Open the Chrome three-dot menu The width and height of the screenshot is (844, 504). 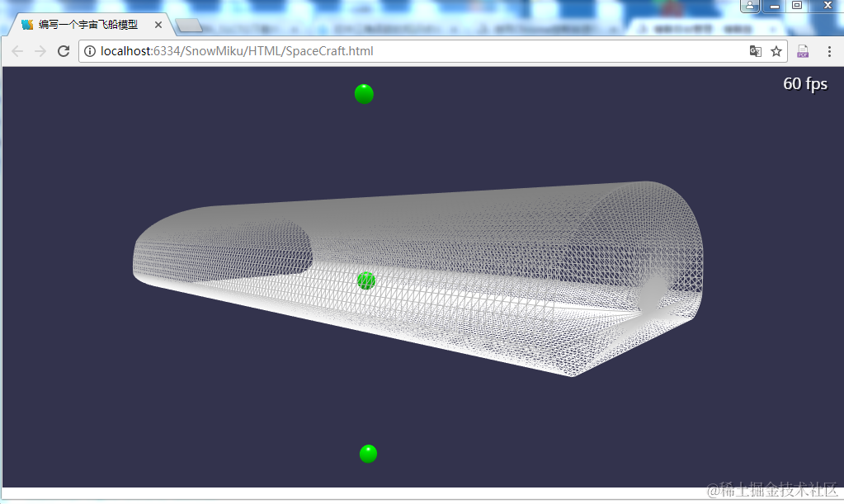click(829, 51)
